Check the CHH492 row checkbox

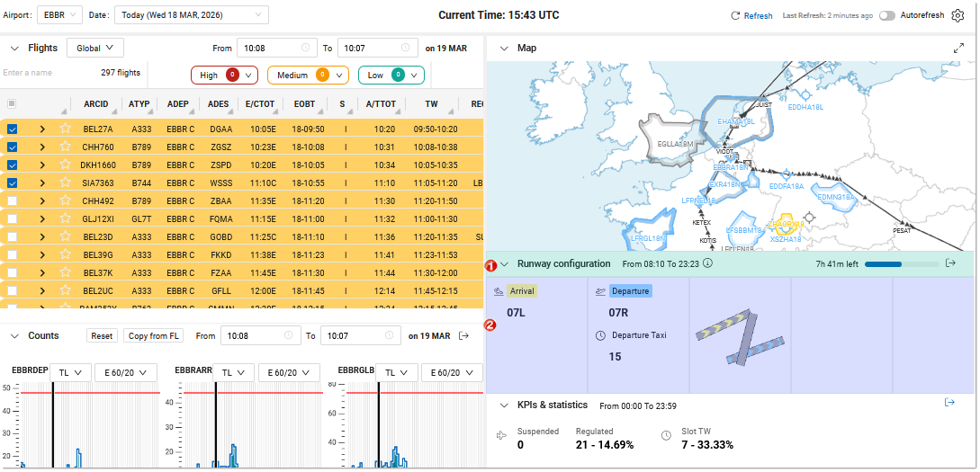[12, 200]
